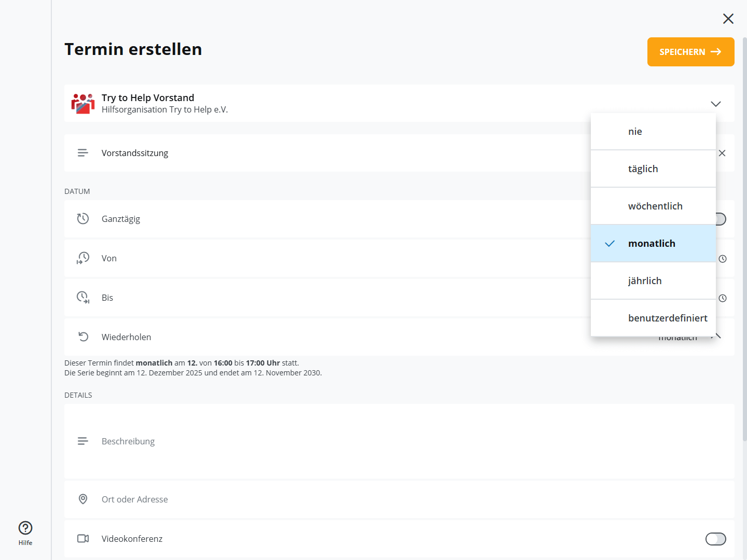Image resolution: width=747 pixels, height=560 pixels.
Task: Click the clock icon in the Von row
Action: pyautogui.click(x=722, y=259)
